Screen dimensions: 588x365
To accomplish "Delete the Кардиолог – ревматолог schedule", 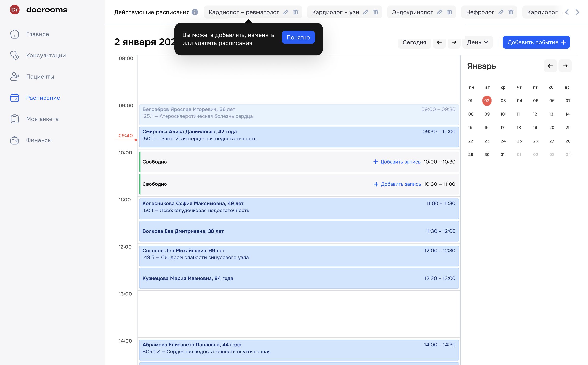I will click(295, 12).
